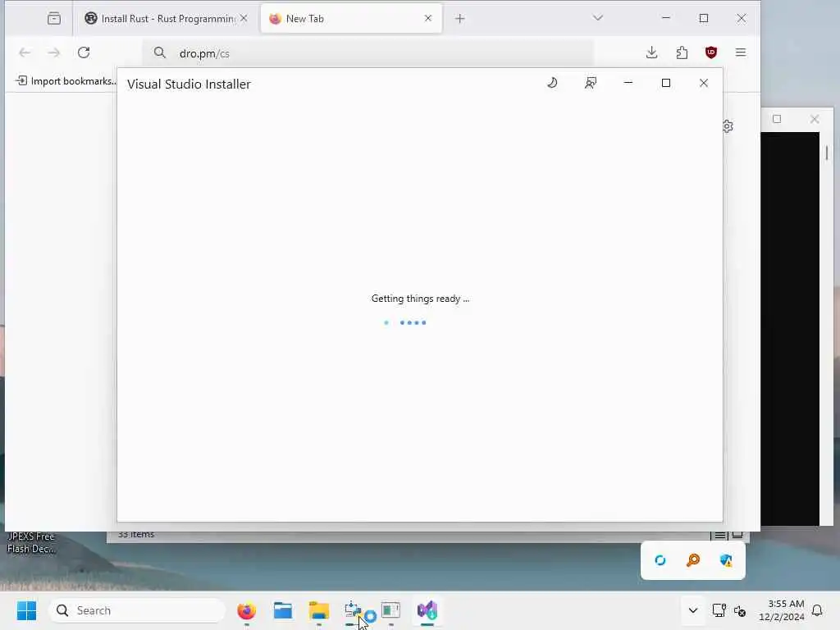Image resolution: width=840 pixels, height=630 pixels.
Task: Open Firefox extensions puzzle icon
Action: 682,52
